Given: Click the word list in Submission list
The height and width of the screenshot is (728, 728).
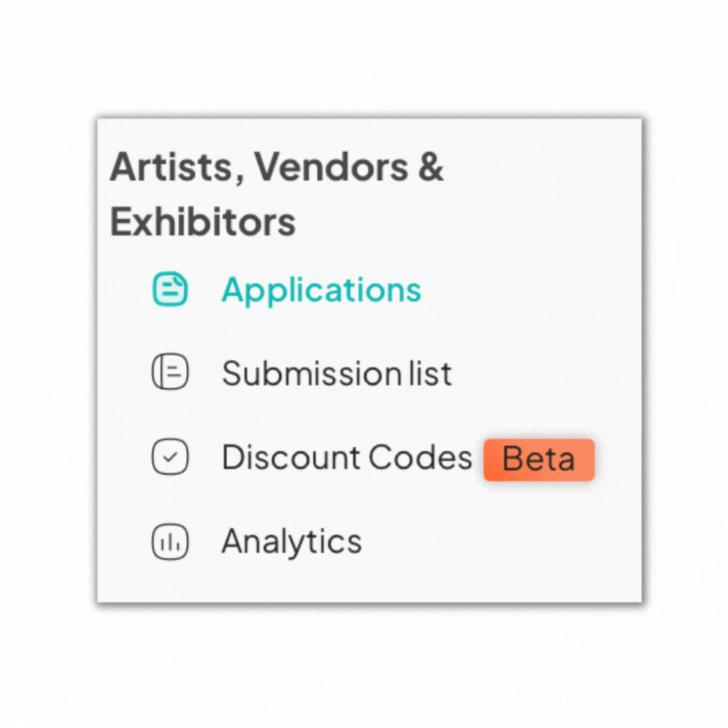Looking at the screenshot, I should click(x=430, y=373).
